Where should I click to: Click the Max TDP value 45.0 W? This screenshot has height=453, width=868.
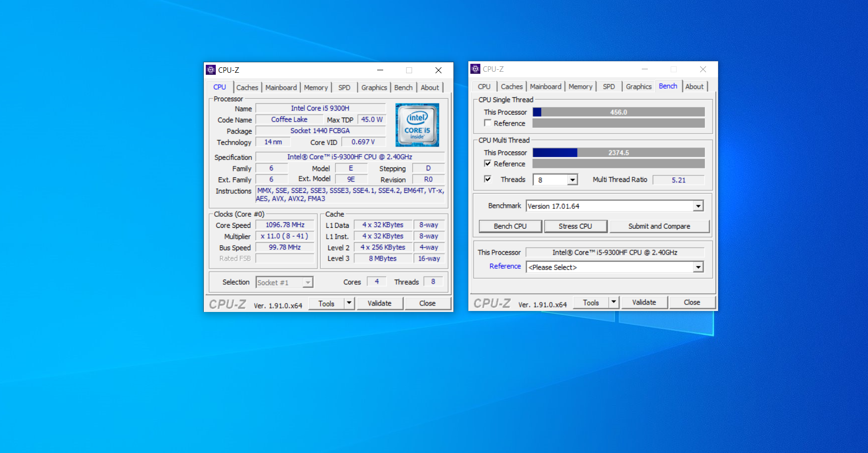(372, 120)
